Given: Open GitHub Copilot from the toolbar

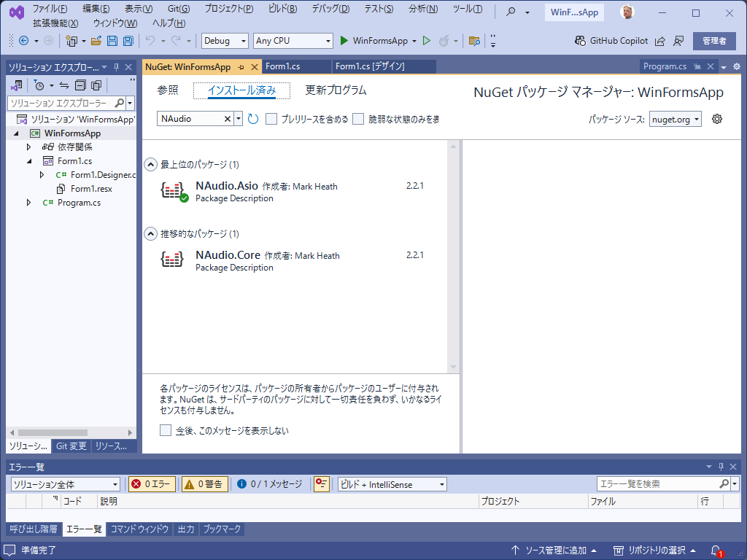Looking at the screenshot, I should point(611,41).
